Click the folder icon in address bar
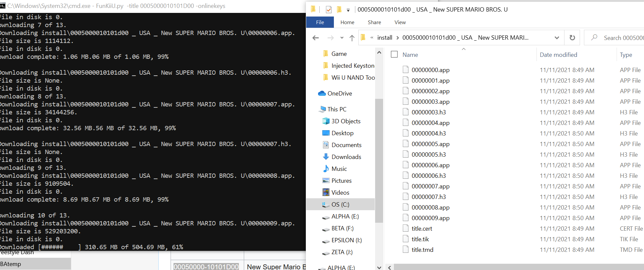This screenshot has height=270, width=644. coord(363,37)
